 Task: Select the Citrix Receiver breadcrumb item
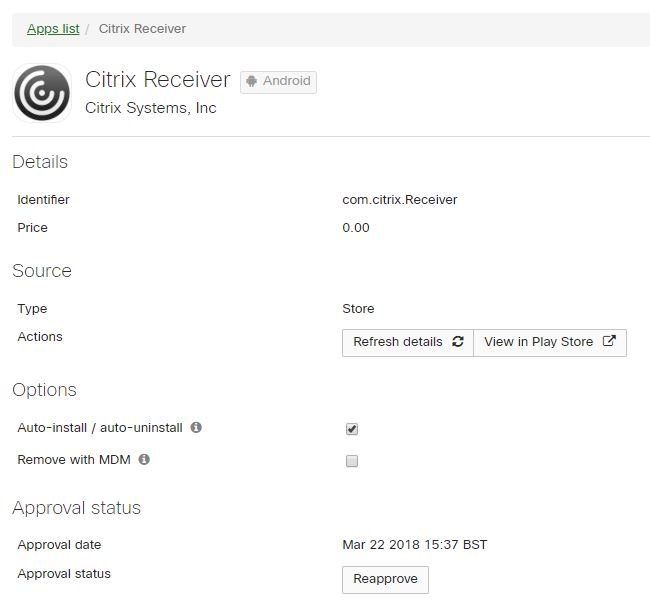[142, 29]
